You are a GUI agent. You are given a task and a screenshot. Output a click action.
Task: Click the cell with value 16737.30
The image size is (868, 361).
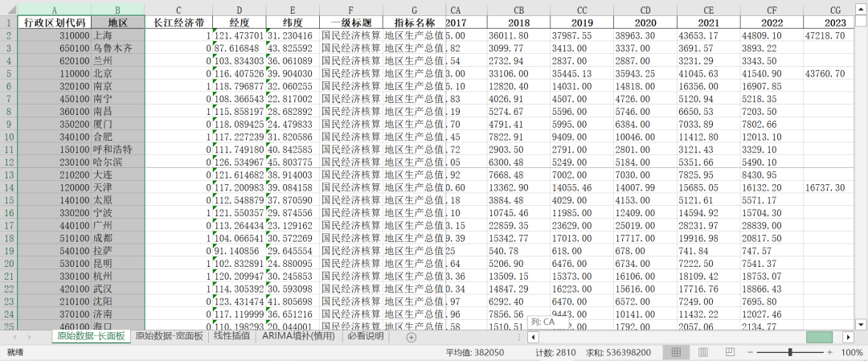pos(829,187)
